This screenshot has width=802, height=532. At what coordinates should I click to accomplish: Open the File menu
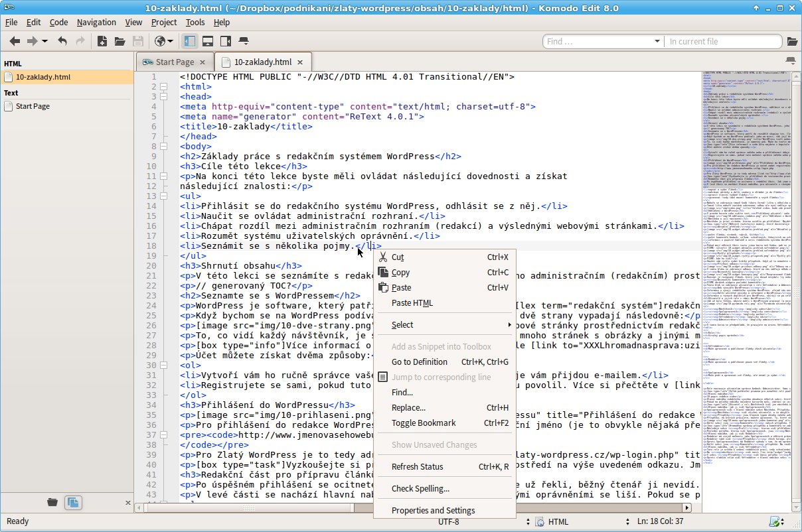11,22
